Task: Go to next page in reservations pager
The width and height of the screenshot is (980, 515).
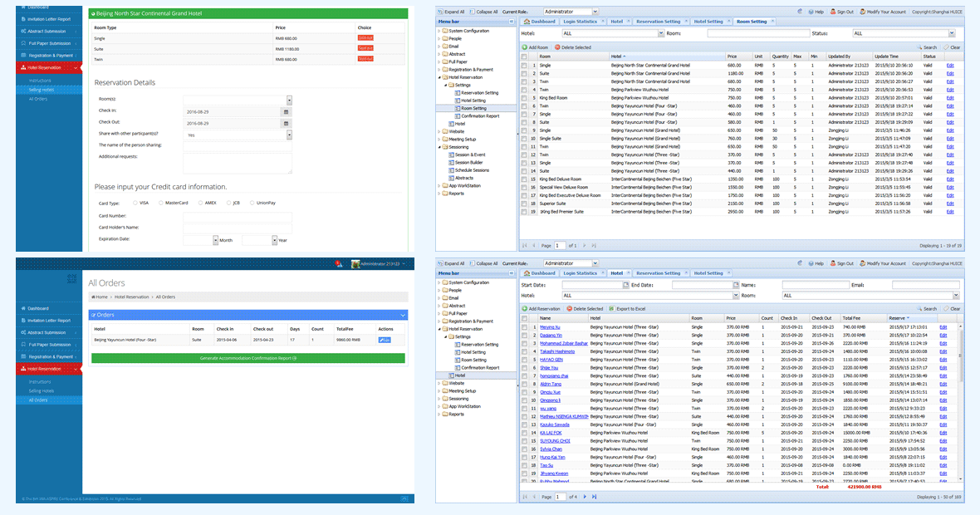Action: click(585, 497)
